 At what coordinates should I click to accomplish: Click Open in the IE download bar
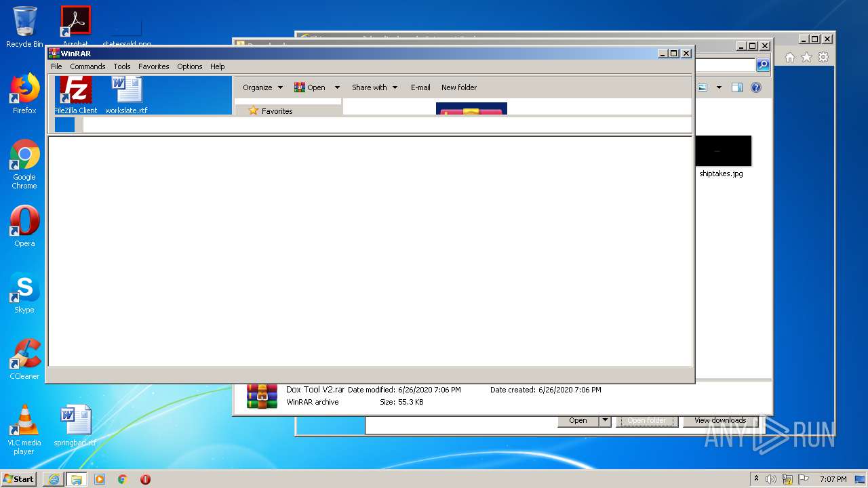coord(578,420)
